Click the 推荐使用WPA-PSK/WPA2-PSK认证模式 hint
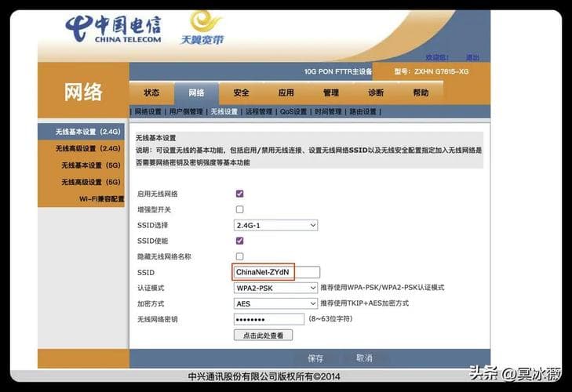572x392 pixels. pos(382,288)
